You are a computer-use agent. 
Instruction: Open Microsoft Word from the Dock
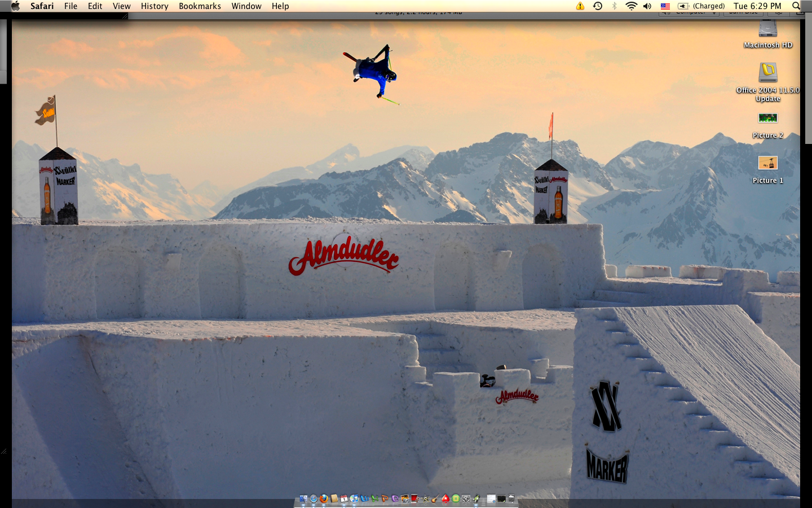[x=364, y=499]
